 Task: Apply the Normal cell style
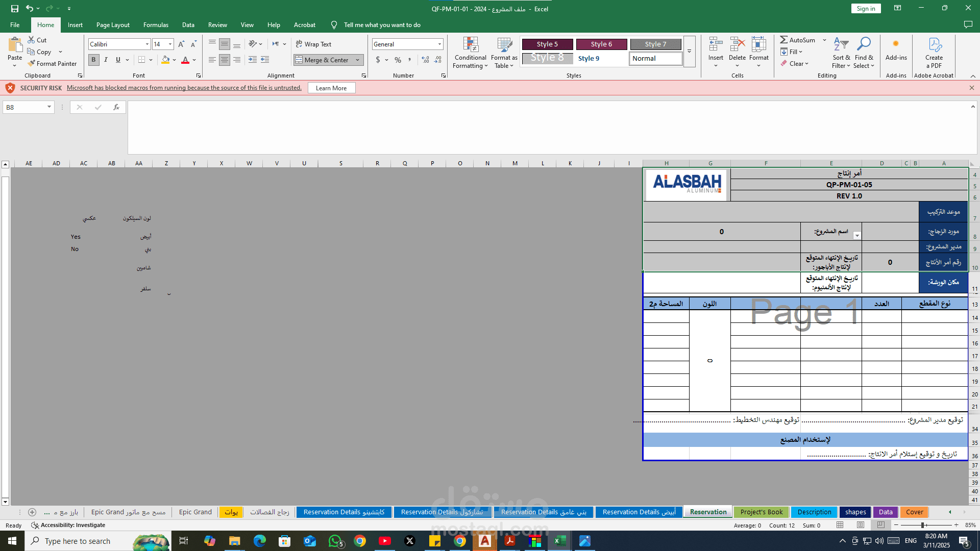tap(655, 58)
